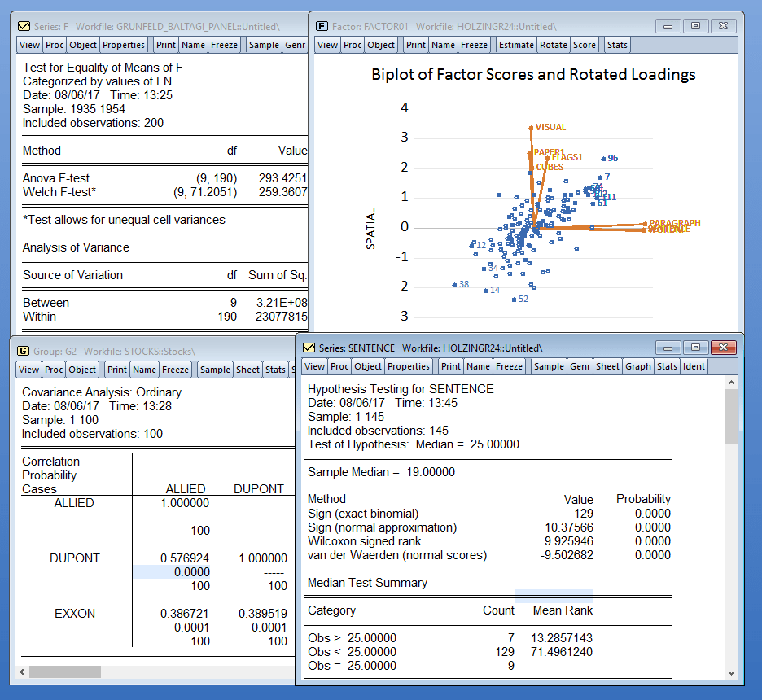The width and height of the screenshot is (762, 700).
Task: Click Estimate in the Factor toolbar
Action: [516, 45]
